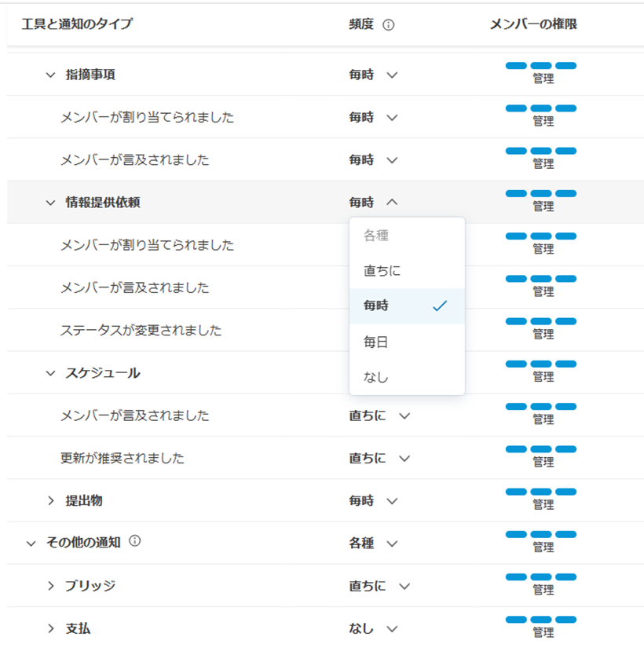
Task: Click the 管理 link under the 指摘事項 toggles
Action: tap(545, 79)
